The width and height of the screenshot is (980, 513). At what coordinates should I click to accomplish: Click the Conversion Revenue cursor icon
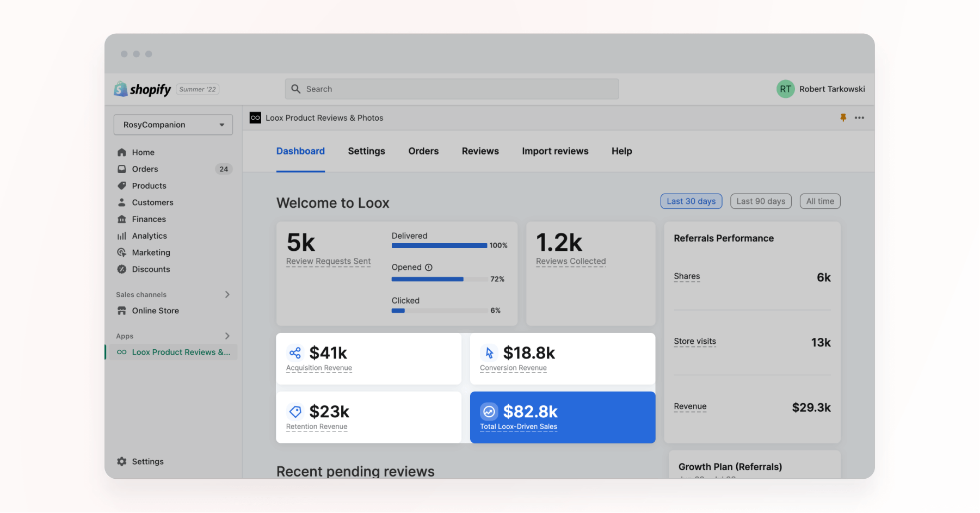(x=489, y=353)
